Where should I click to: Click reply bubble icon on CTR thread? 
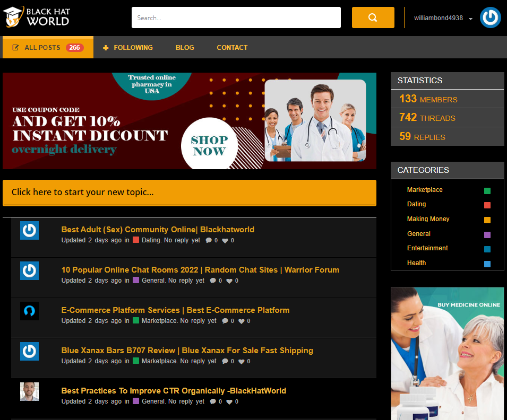pos(213,401)
